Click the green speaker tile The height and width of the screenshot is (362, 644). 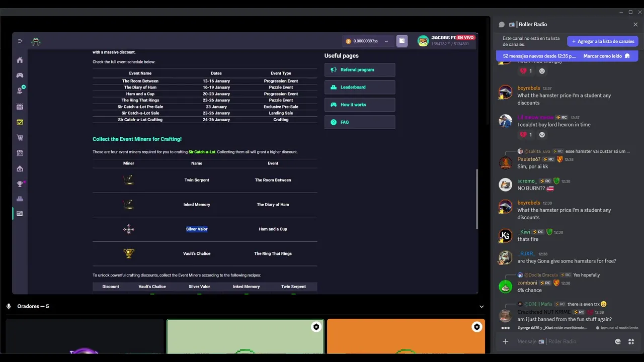coord(246,336)
